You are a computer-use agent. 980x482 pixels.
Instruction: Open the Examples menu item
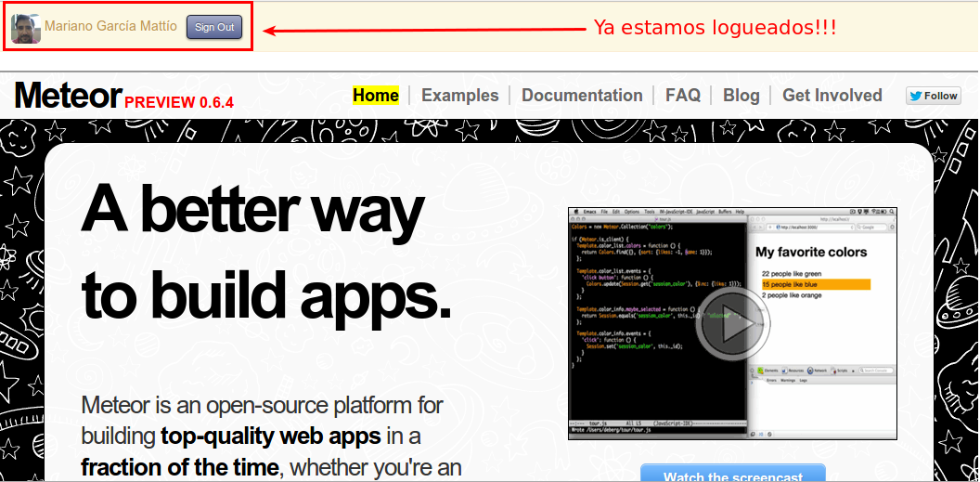pos(460,95)
